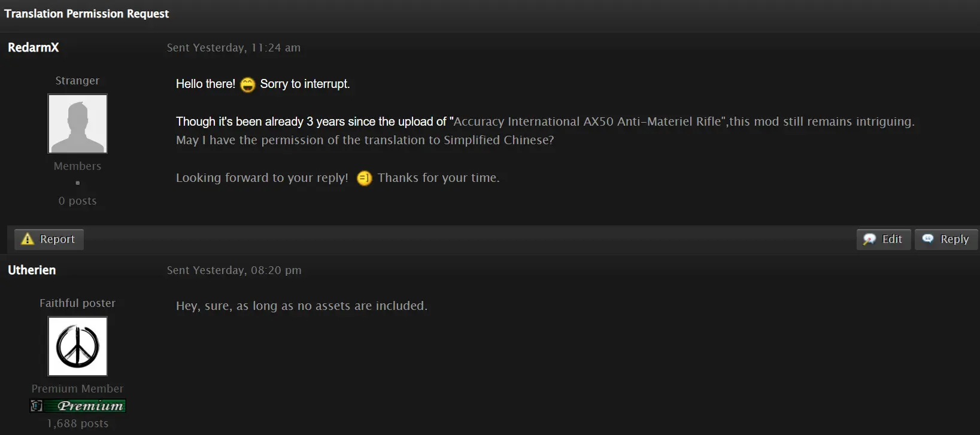Viewport: 980px width, 435px height.
Task: Click the 'Translation Permission Request' conversation title
Action: click(87, 14)
